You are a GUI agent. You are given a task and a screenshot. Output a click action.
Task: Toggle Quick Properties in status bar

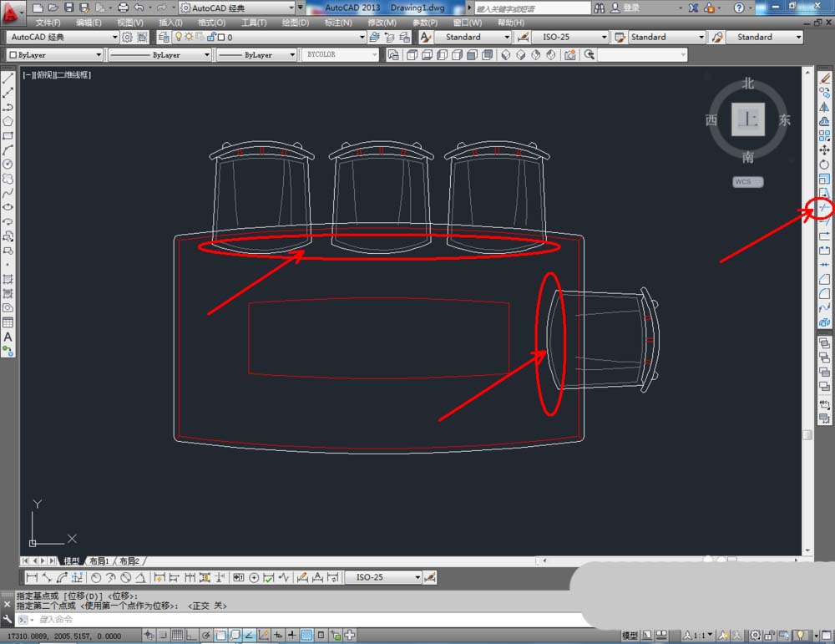point(321,635)
